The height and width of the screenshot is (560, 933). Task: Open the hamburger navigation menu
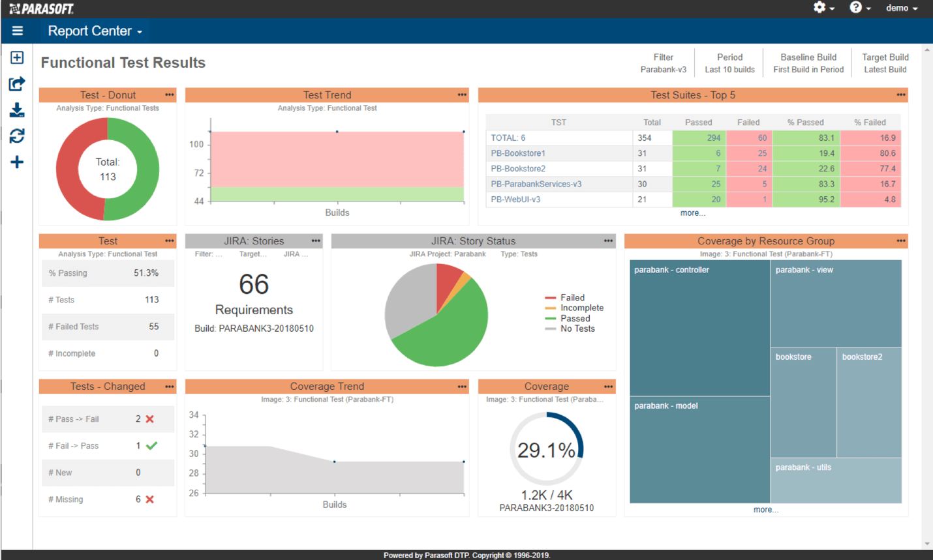tap(18, 31)
